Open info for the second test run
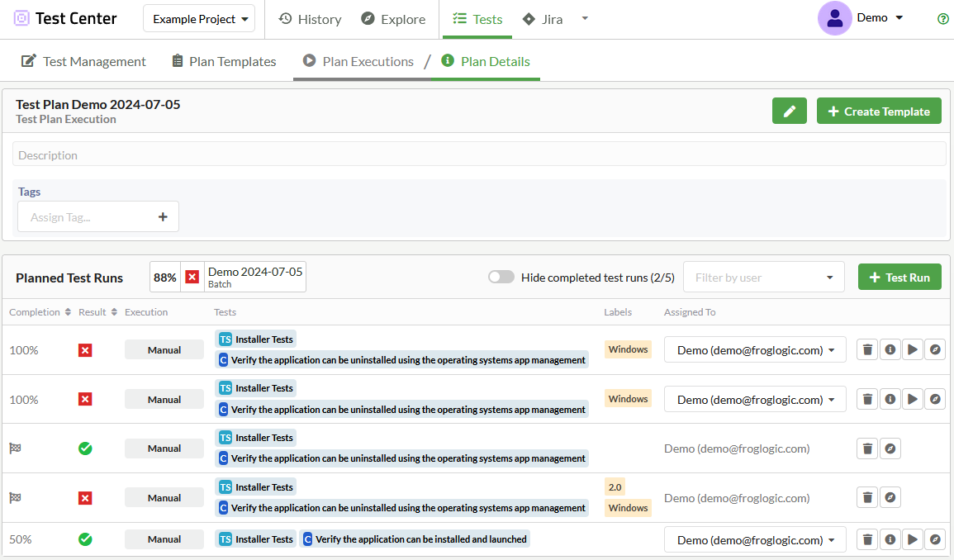This screenshot has height=560, width=954. tap(890, 399)
